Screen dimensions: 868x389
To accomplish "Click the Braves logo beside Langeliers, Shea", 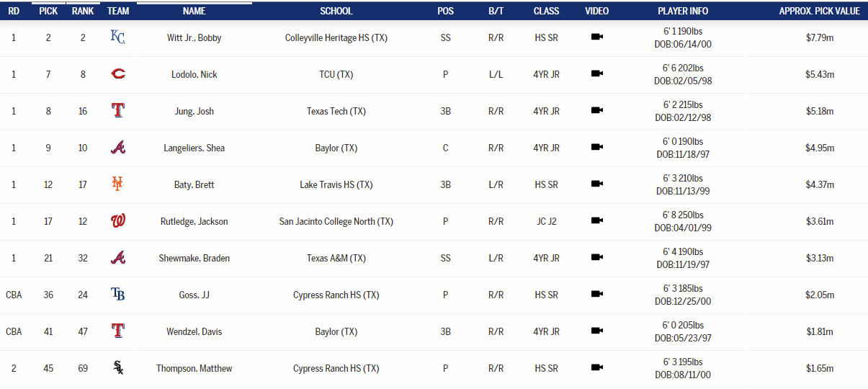I will tap(118, 148).
